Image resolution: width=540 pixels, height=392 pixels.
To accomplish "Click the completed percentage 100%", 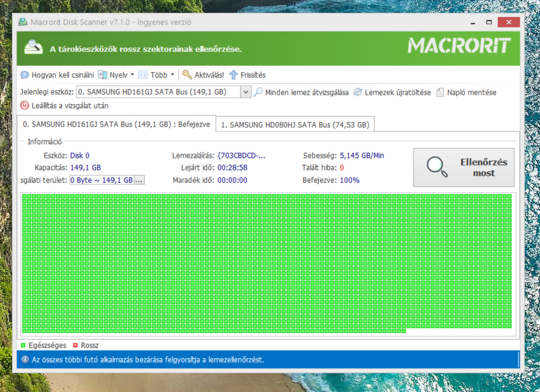I will [x=350, y=180].
